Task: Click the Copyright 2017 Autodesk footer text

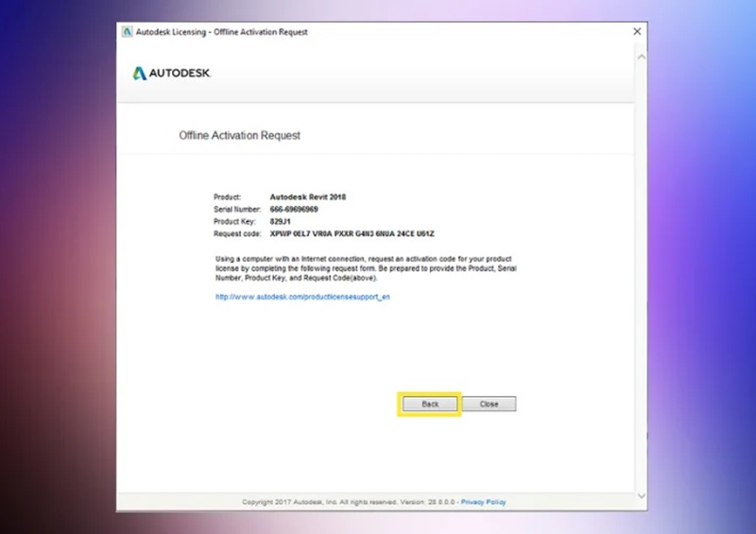Action: [348, 502]
